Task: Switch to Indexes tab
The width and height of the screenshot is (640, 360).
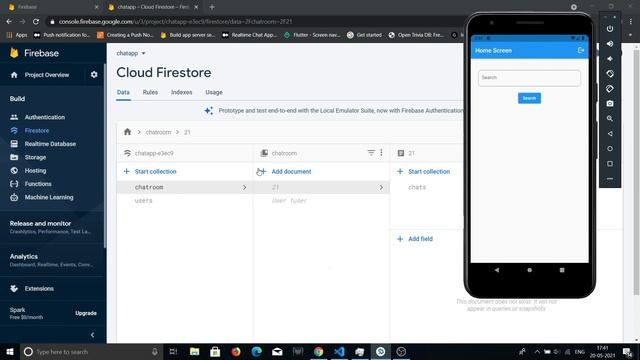Action: (182, 92)
